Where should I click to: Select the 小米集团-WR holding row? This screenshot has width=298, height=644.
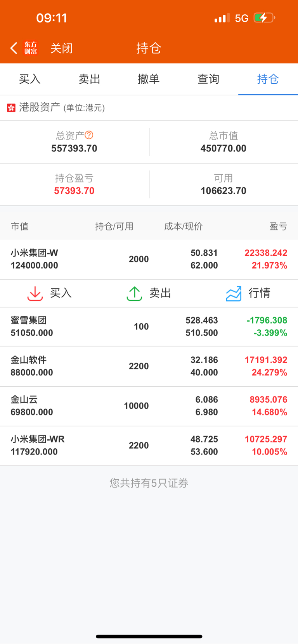(x=149, y=445)
